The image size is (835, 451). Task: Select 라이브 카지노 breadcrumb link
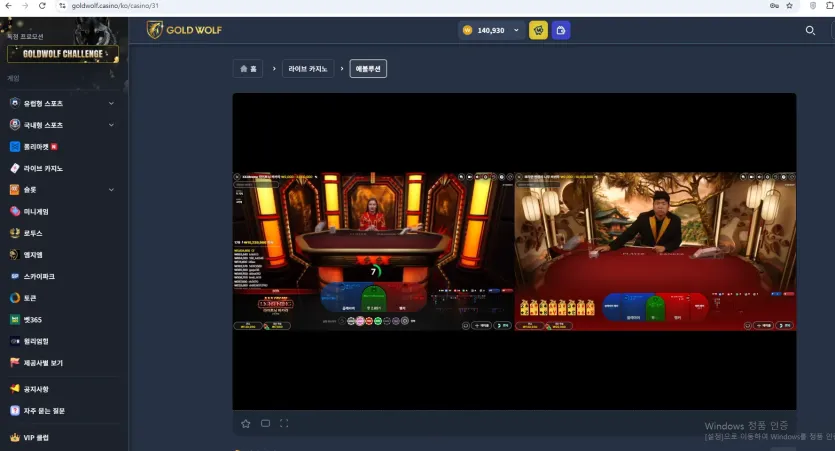coord(308,69)
